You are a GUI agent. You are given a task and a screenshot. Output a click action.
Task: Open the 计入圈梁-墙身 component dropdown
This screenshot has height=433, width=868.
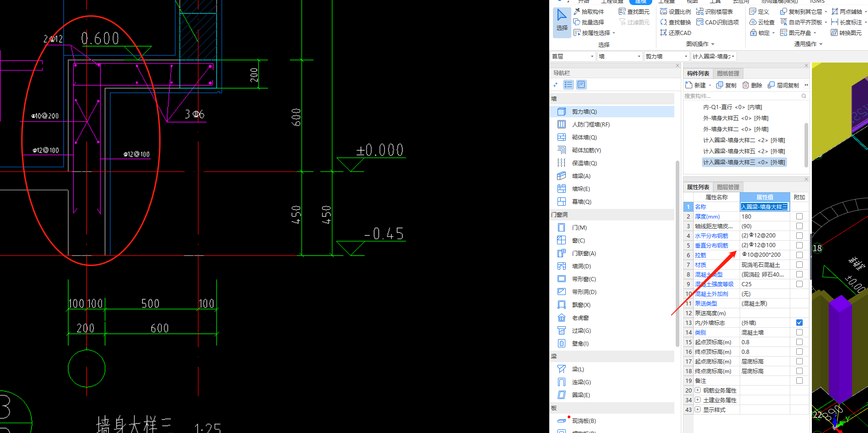click(713, 56)
